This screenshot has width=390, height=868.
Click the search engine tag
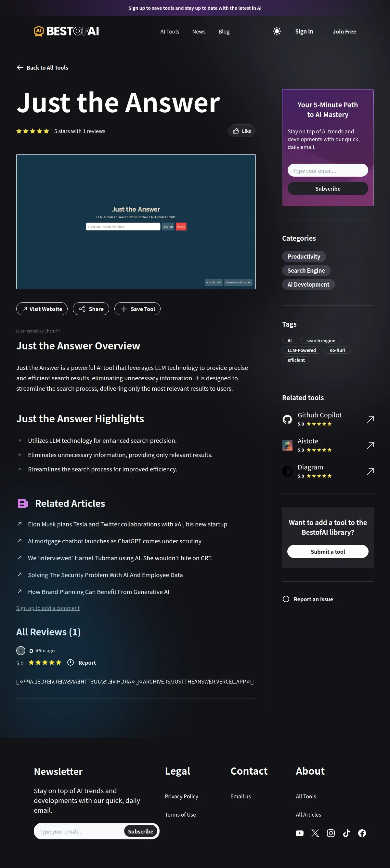321,341
